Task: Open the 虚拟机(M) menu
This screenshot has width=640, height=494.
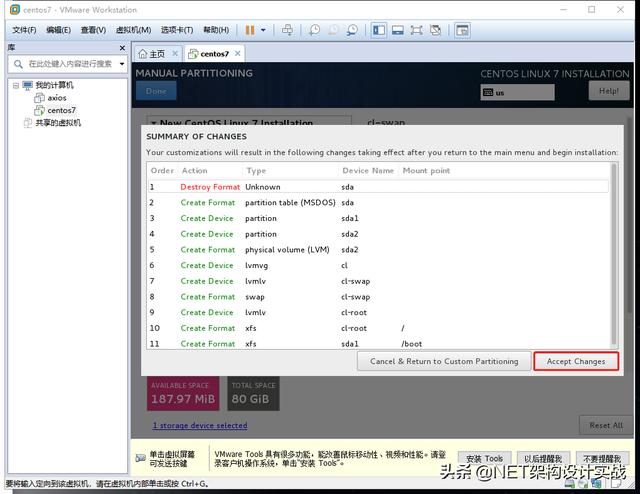Action: click(x=133, y=30)
